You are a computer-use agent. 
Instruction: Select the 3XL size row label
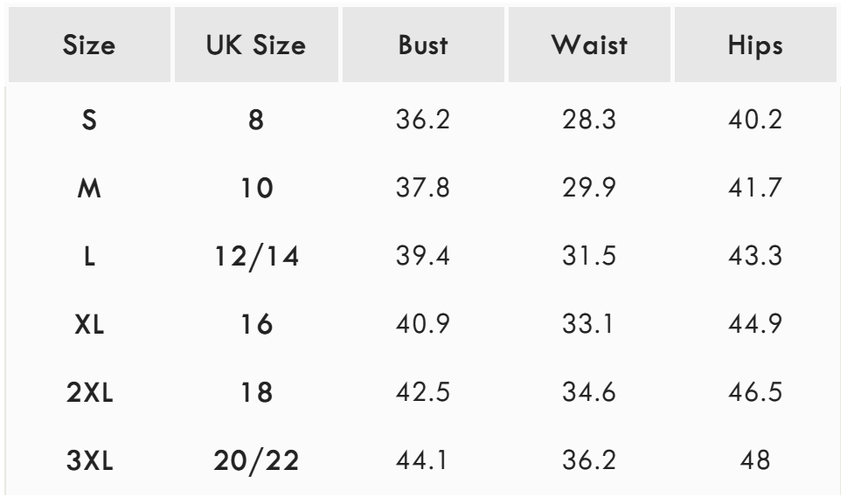click(90, 462)
